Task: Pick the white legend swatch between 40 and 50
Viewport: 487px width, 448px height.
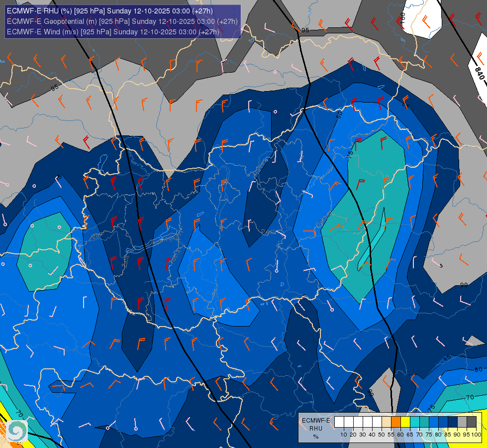Action: click(x=377, y=422)
